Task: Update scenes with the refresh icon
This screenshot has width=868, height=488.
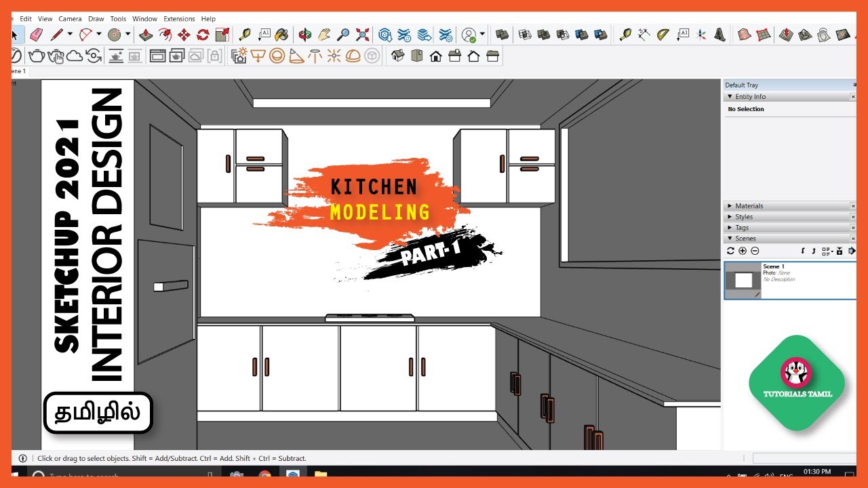Action: tap(731, 251)
